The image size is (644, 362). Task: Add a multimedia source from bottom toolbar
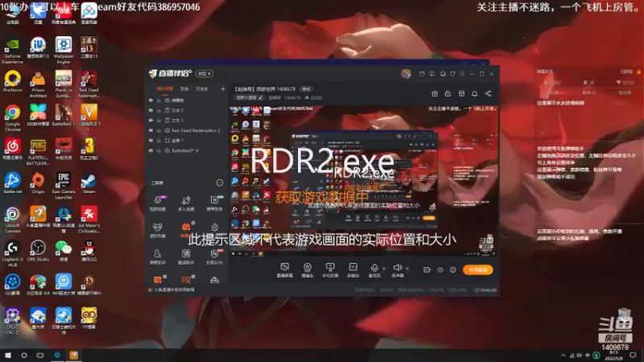coord(353,270)
